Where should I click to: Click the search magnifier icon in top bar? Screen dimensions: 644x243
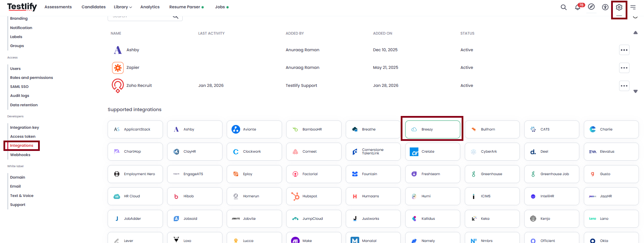pos(564,7)
